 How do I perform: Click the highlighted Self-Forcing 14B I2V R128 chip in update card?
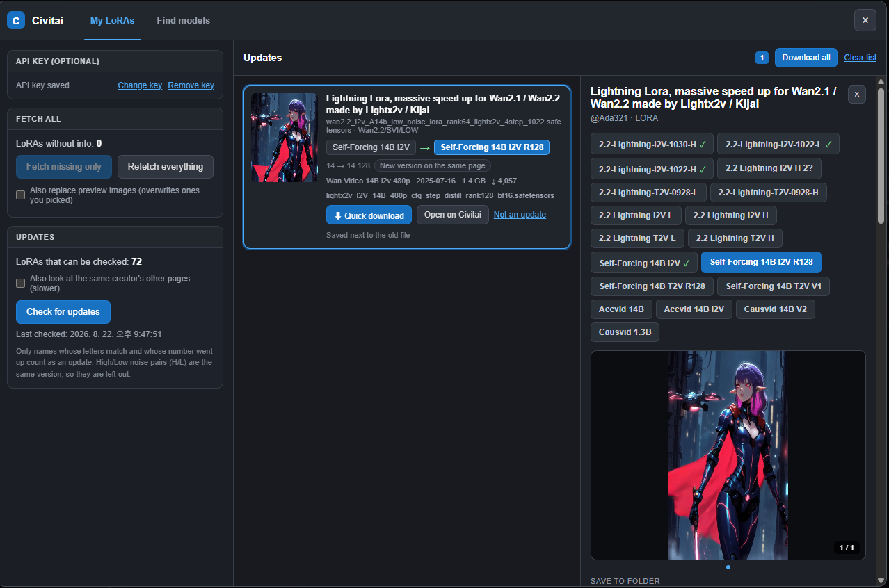point(492,147)
